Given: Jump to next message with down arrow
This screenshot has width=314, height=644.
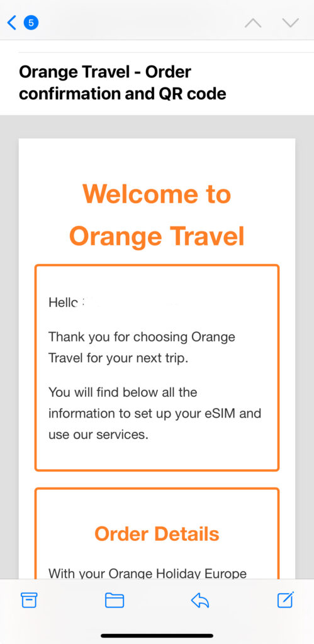Looking at the screenshot, I should 291,23.
